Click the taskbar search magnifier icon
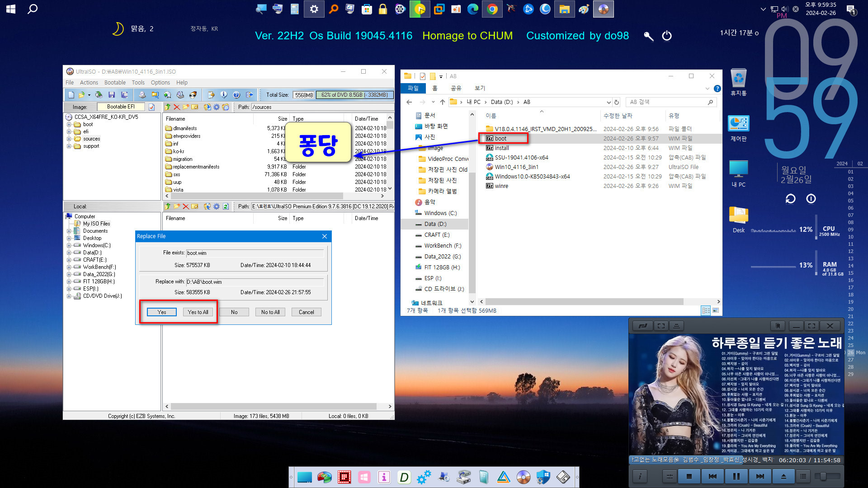Screen dimensions: 868x488 (33, 9)
